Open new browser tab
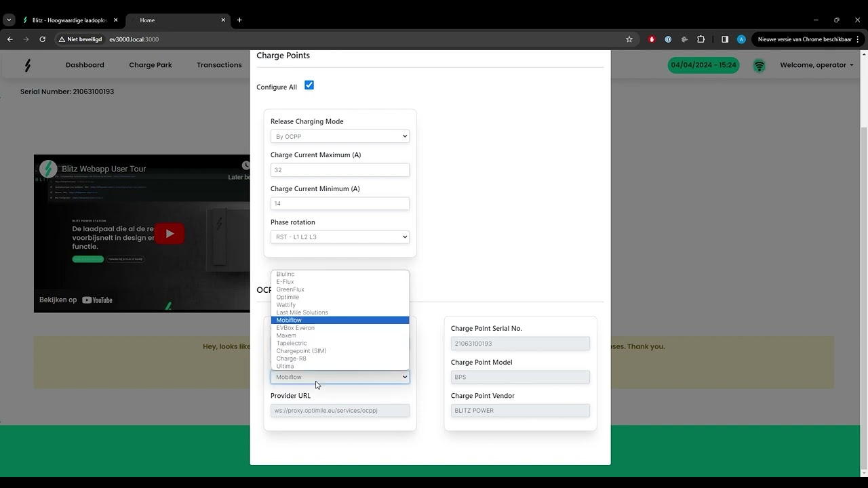868x488 pixels. 239,20
